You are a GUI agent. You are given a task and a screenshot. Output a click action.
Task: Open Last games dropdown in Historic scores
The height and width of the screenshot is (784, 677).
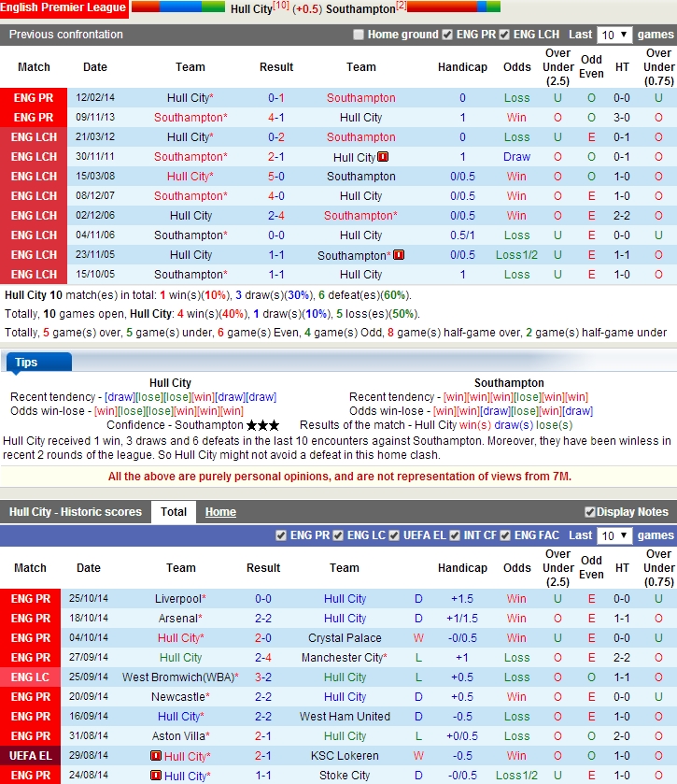point(614,535)
